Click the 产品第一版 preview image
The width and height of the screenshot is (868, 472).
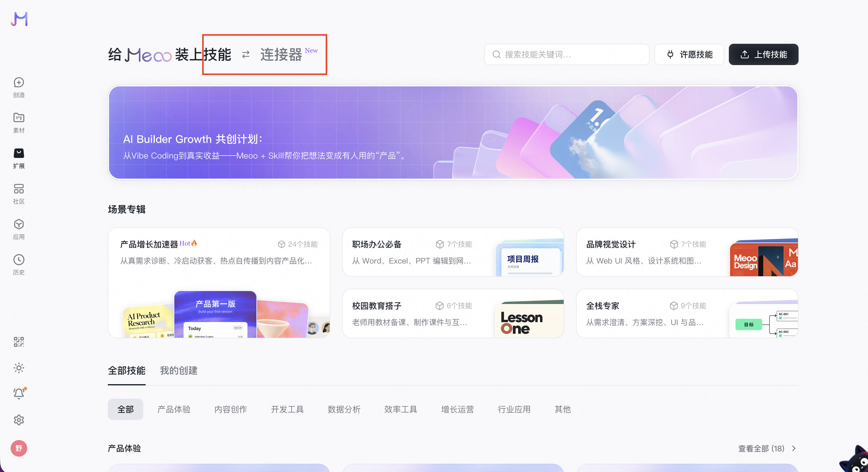pyautogui.click(x=215, y=314)
